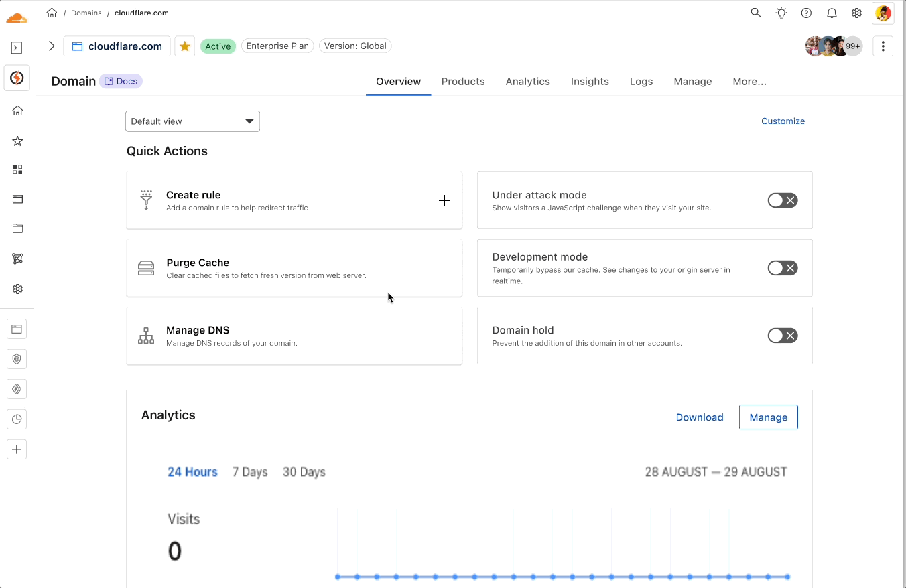
Task: Click the boxed shield icon in sidebar
Action: click(x=17, y=359)
